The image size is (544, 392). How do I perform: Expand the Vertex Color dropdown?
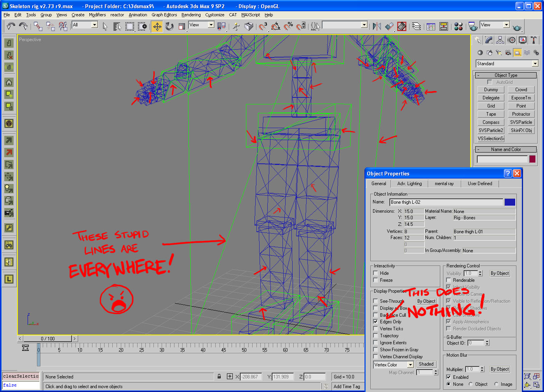(410, 365)
